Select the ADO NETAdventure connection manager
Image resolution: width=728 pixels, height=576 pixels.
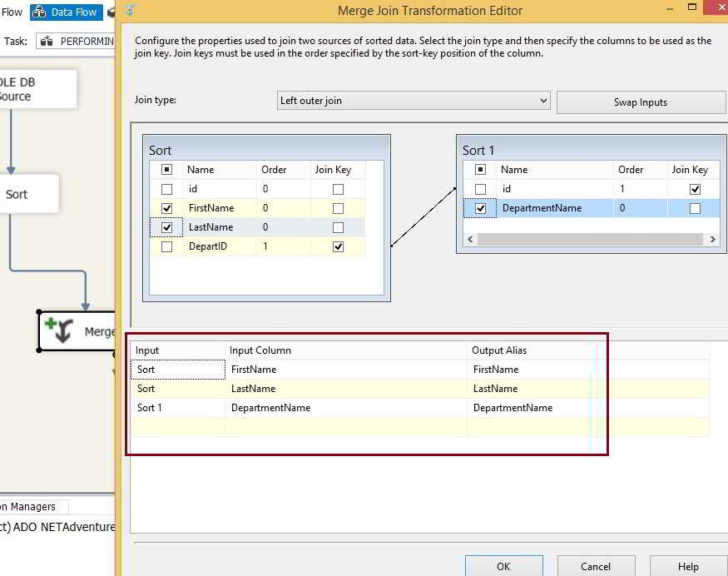57,527
